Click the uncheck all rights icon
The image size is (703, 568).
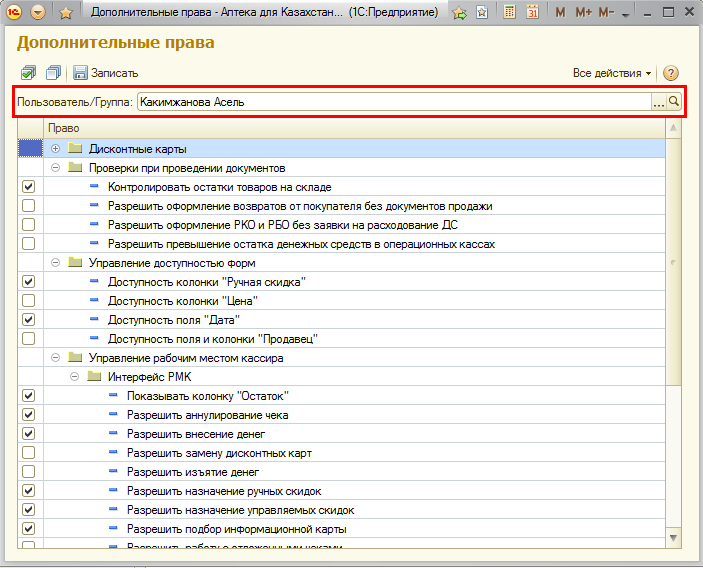coord(52,73)
